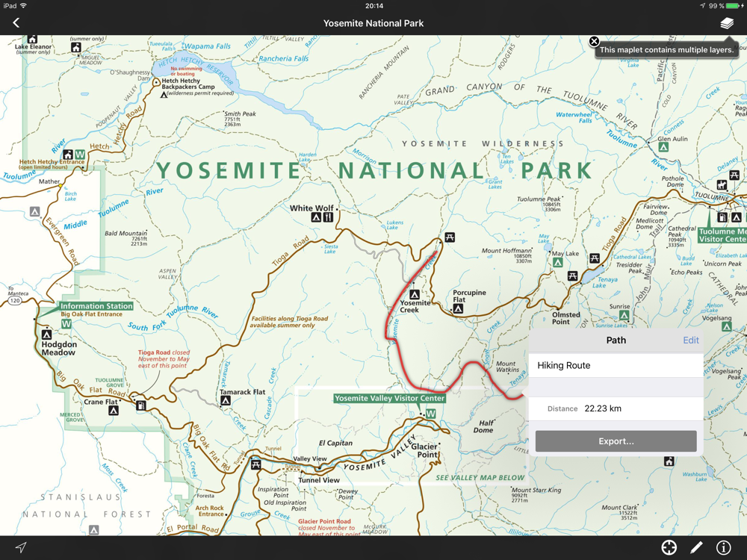Center map with crosshair icon
This screenshot has height=560, width=747.
(669, 547)
